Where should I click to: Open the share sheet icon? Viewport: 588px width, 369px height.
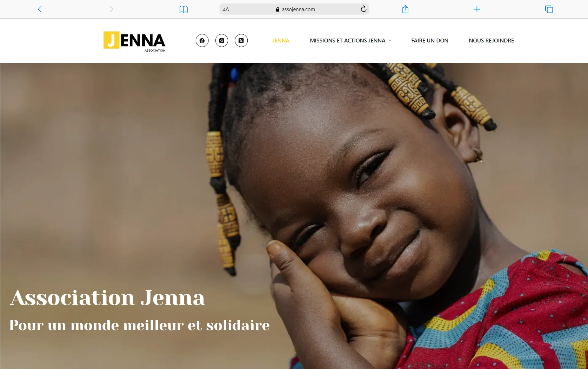pos(405,9)
